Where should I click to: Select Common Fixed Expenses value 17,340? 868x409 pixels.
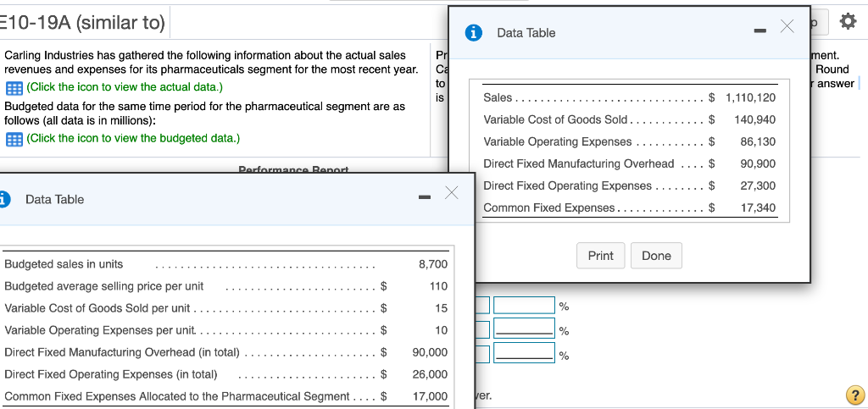tap(758, 208)
